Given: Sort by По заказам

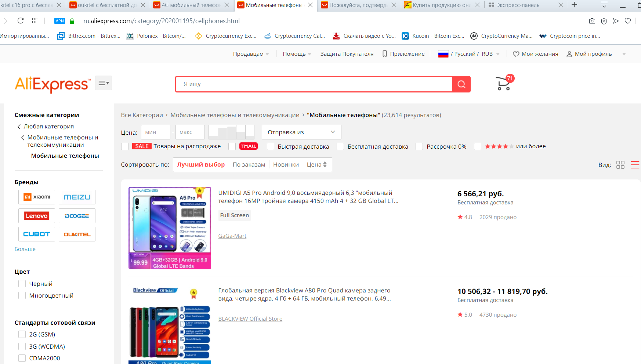Looking at the screenshot, I should pyautogui.click(x=249, y=165).
